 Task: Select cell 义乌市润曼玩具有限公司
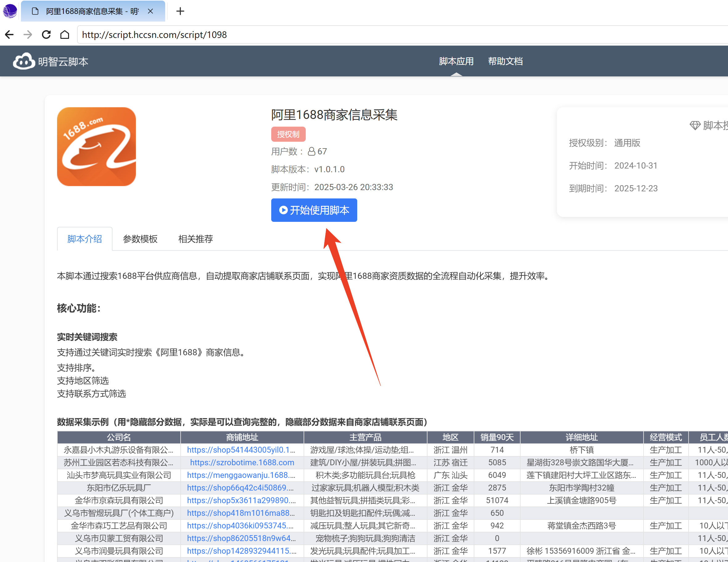pos(119,551)
